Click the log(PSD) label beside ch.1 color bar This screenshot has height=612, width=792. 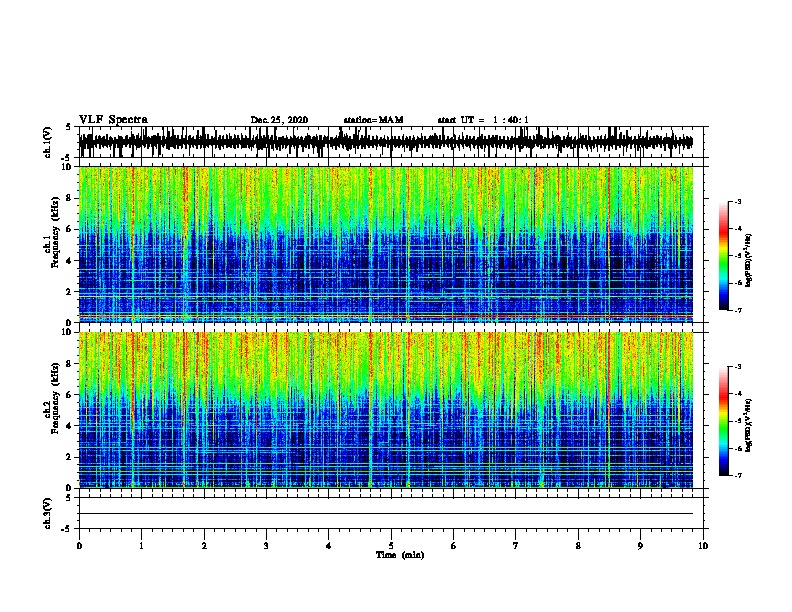point(748,261)
